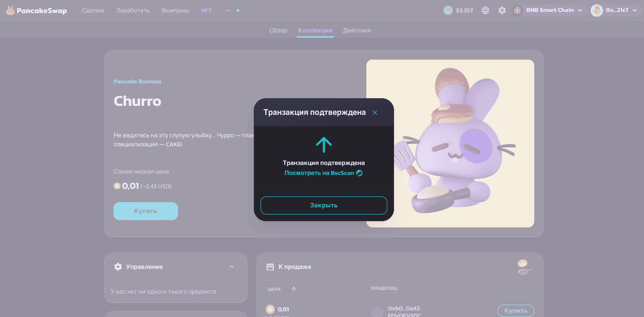
Task: Open the Pancake Bunnies collection link
Action: pyautogui.click(x=137, y=82)
